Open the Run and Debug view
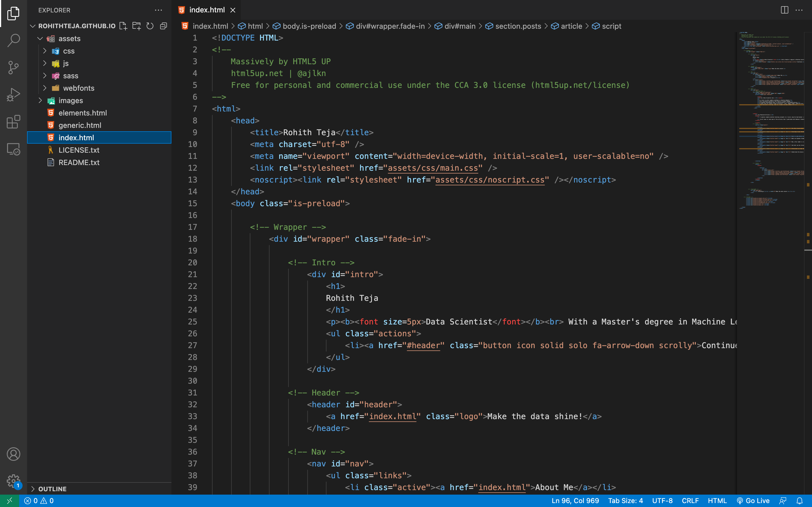The height and width of the screenshot is (507, 812). coord(14,95)
